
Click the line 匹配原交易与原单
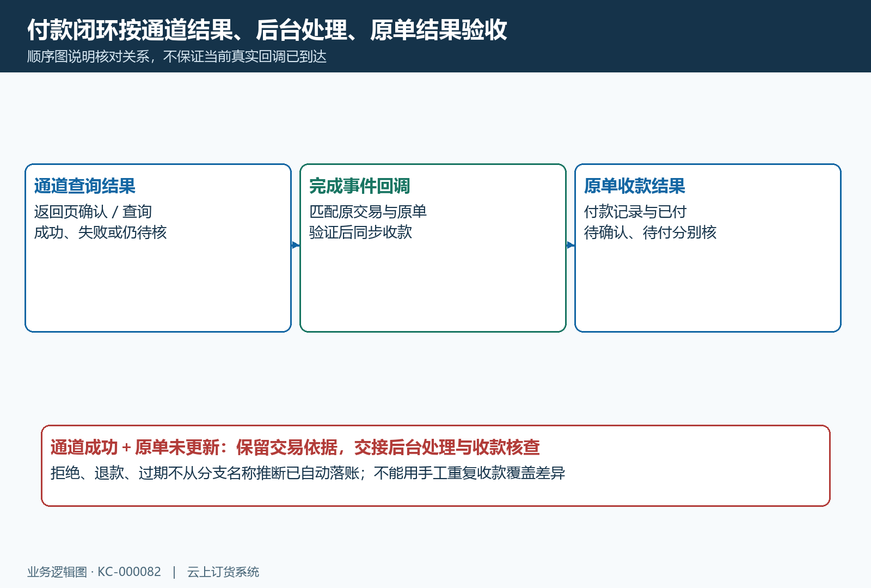click(368, 211)
